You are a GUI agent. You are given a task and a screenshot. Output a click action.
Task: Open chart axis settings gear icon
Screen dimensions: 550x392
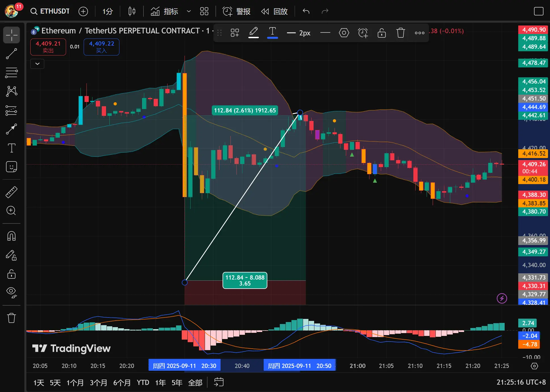pos(534,366)
